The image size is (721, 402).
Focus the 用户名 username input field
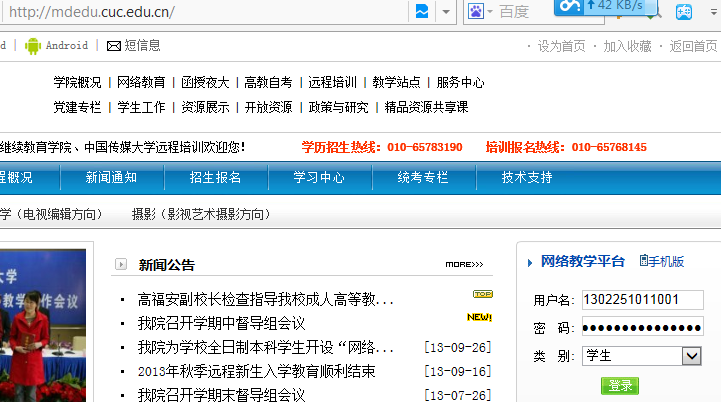(x=642, y=299)
